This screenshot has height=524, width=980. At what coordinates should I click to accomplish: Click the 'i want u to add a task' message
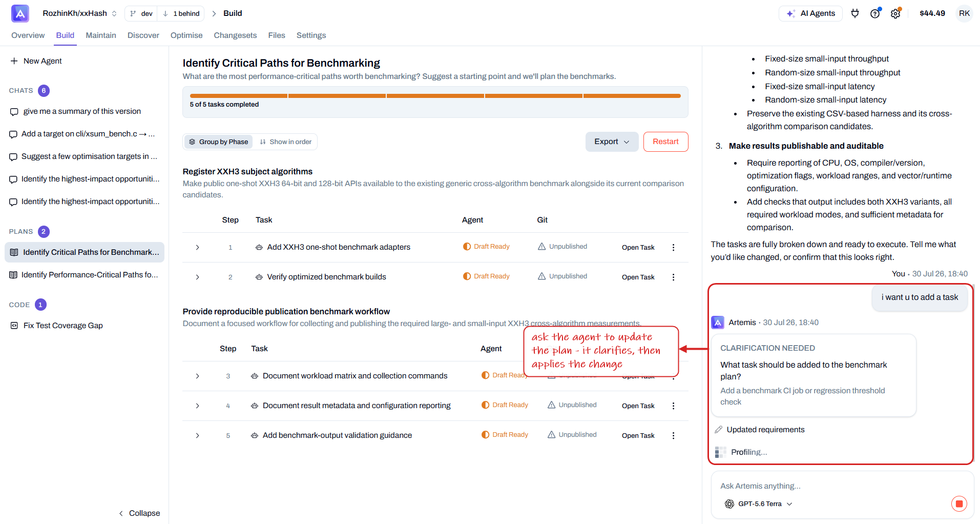[x=920, y=297]
